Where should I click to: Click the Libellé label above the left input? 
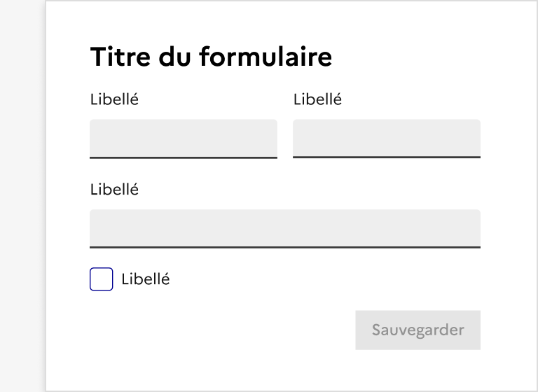tap(114, 99)
